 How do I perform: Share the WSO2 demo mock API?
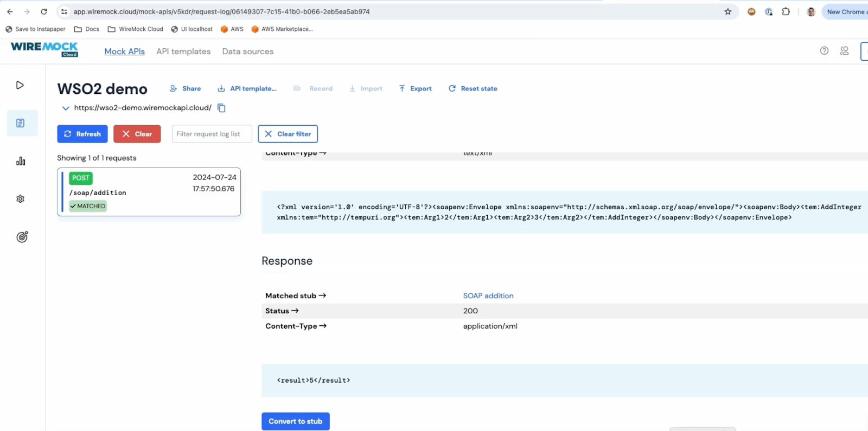pos(186,88)
